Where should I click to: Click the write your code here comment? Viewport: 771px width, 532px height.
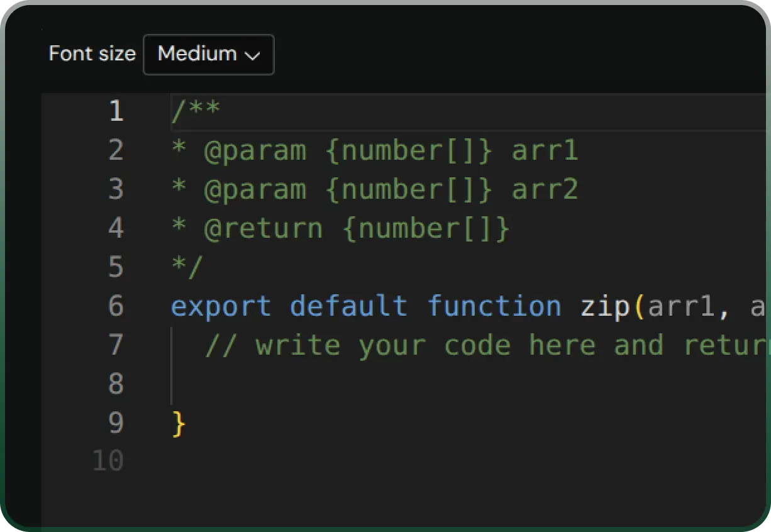[x=440, y=345]
